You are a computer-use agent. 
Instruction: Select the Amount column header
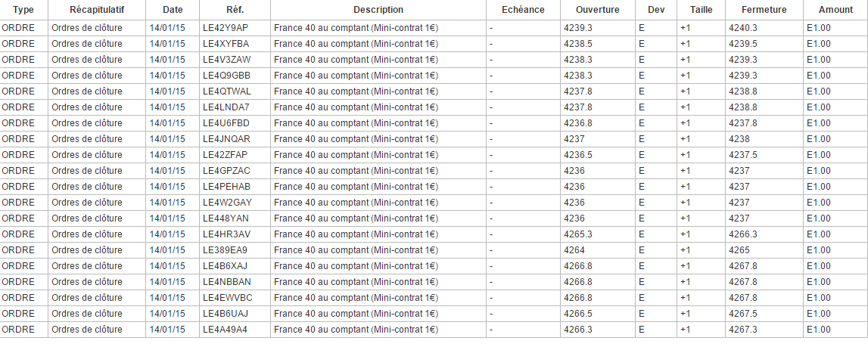pos(835,10)
